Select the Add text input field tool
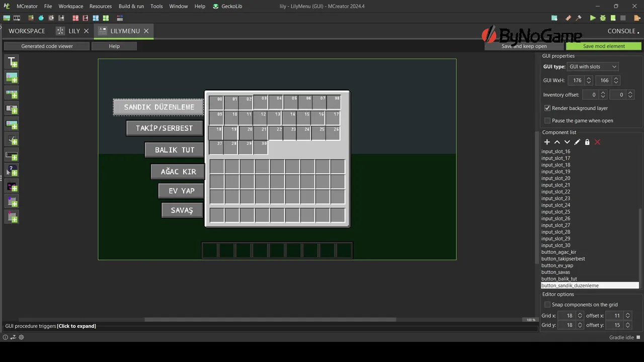The width and height of the screenshot is (644, 362). click(12, 155)
